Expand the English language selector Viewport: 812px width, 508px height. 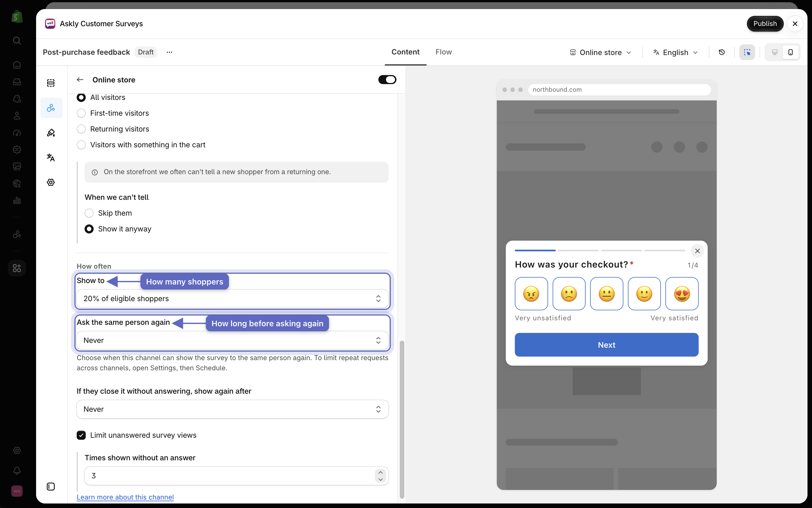[x=676, y=52]
